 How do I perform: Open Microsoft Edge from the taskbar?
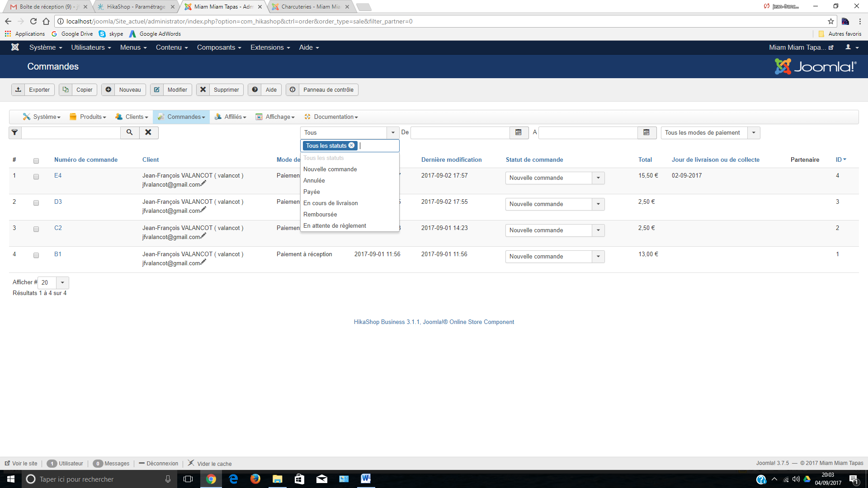pyautogui.click(x=233, y=479)
